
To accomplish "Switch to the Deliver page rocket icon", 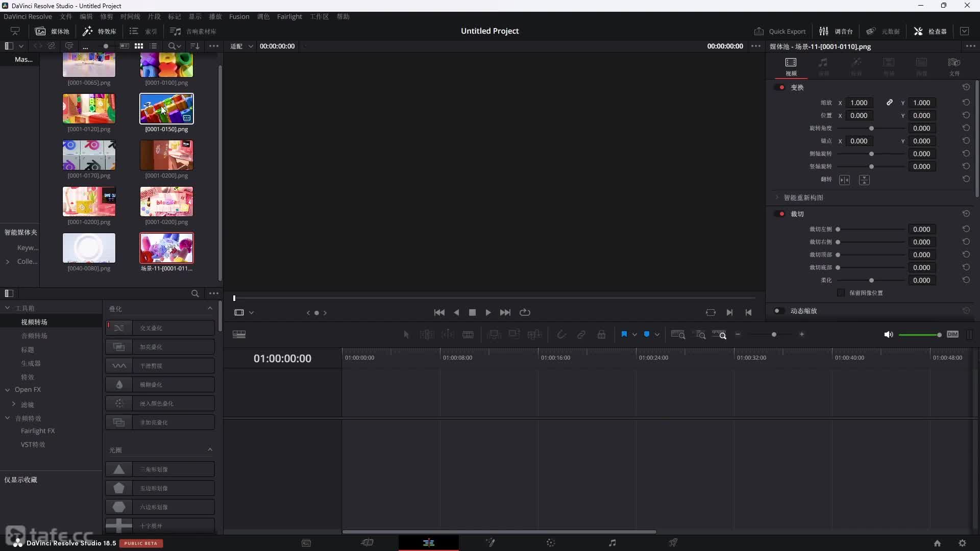I will pos(673,543).
